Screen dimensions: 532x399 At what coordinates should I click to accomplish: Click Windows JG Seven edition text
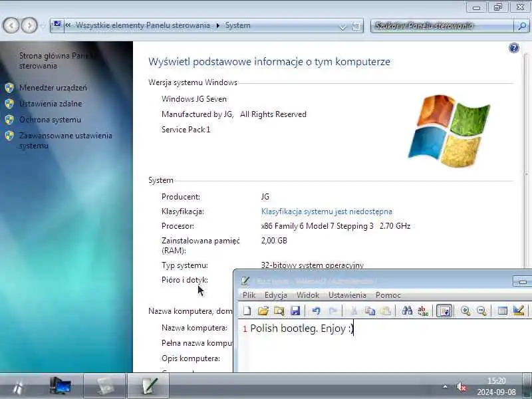(194, 99)
